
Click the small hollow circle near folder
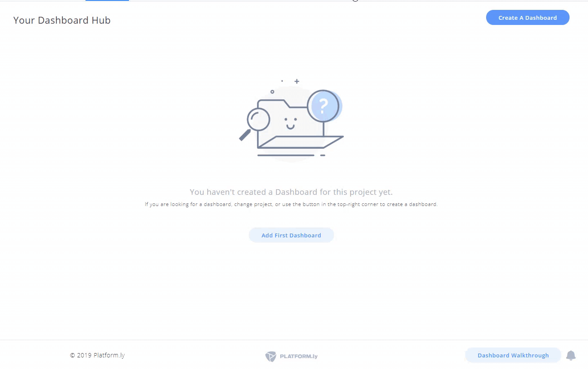pyautogui.click(x=272, y=92)
